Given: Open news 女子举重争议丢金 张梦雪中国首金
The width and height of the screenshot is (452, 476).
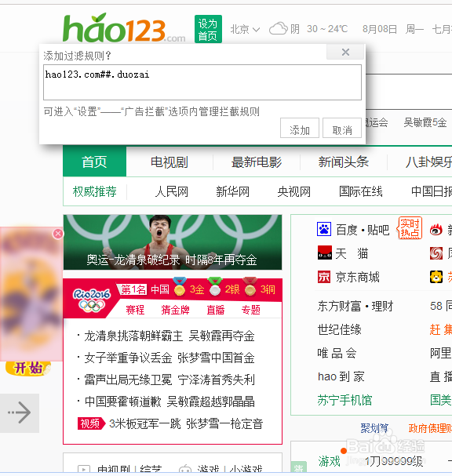Looking at the screenshot, I should pos(169,358).
